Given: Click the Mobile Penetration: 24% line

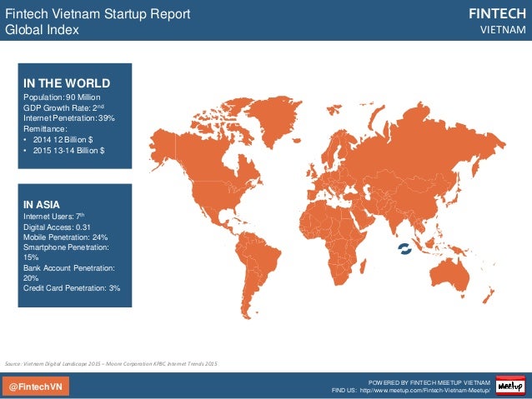Looking at the screenshot, I should 66,237.
